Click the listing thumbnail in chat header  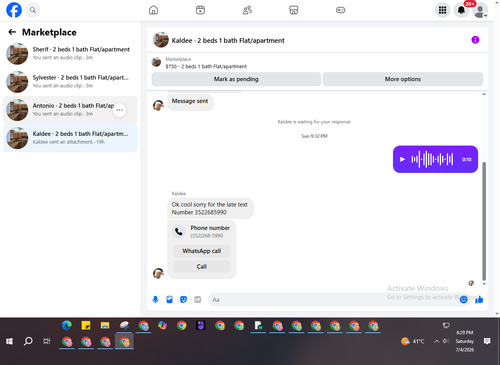161,40
